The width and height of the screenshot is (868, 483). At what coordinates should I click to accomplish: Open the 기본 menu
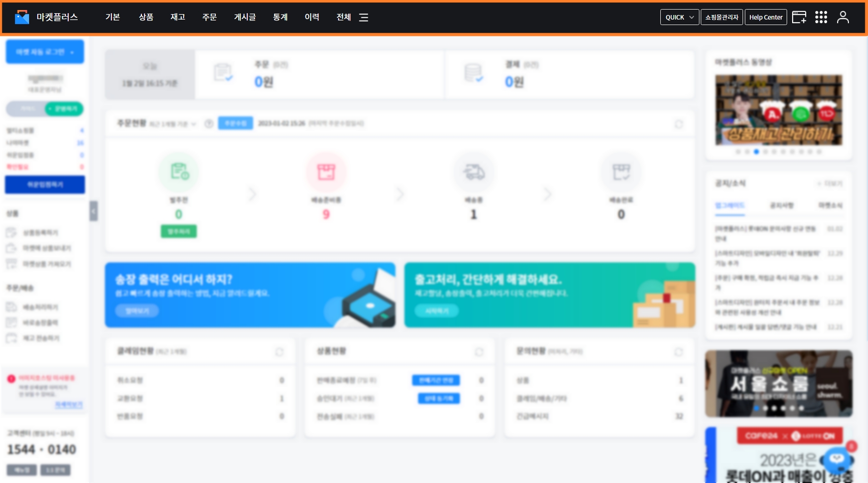tap(113, 17)
